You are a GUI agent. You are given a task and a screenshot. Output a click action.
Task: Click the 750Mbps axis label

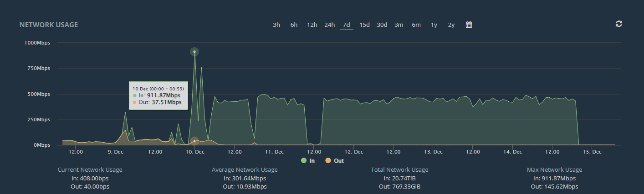(38, 68)
